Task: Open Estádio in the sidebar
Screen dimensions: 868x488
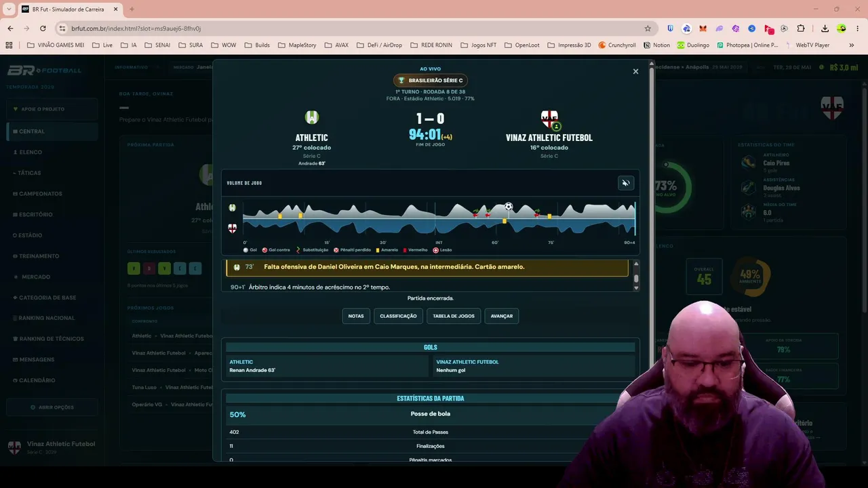Action: (x=52, y=235)
